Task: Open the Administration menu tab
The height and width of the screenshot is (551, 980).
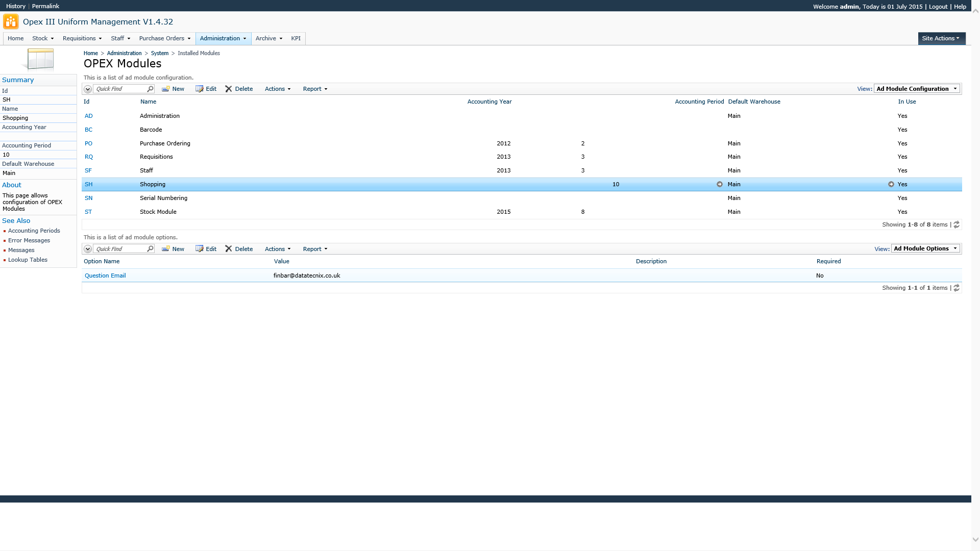Action: pyautogui.click(x=223, y=38)
